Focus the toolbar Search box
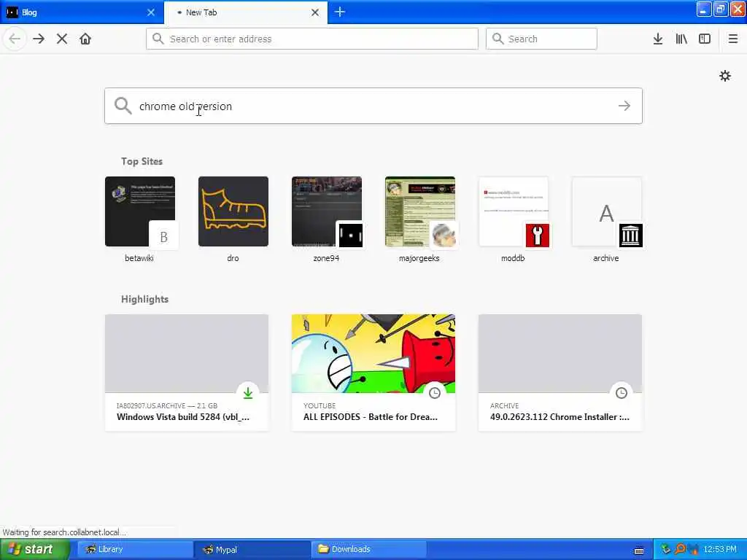Image resolution: width=747 pixels, height=560 pixels. [x=541, y=39]
